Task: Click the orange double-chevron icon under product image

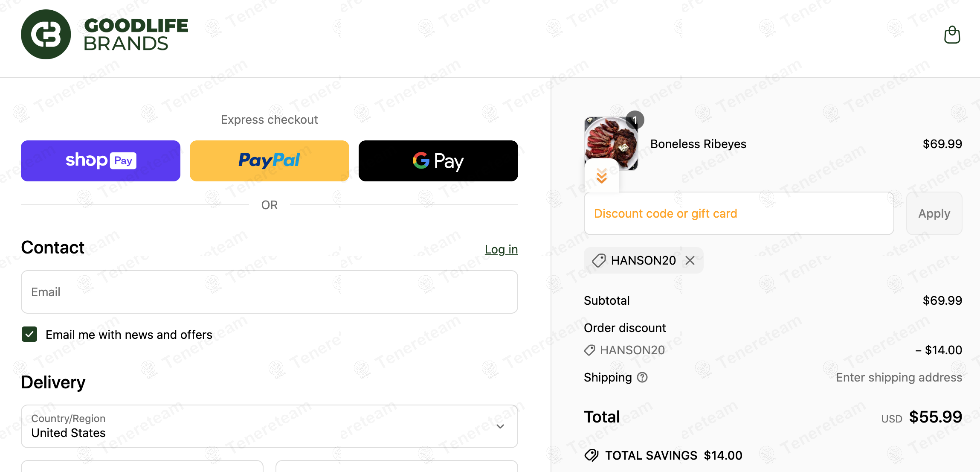Action: [601, 176]
